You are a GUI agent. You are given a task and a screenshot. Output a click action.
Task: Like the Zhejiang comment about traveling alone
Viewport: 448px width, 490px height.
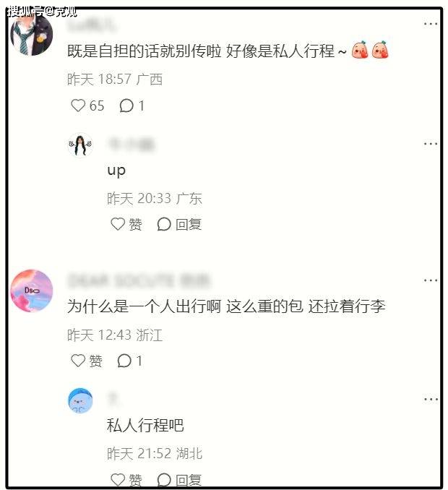pos(87,361)
